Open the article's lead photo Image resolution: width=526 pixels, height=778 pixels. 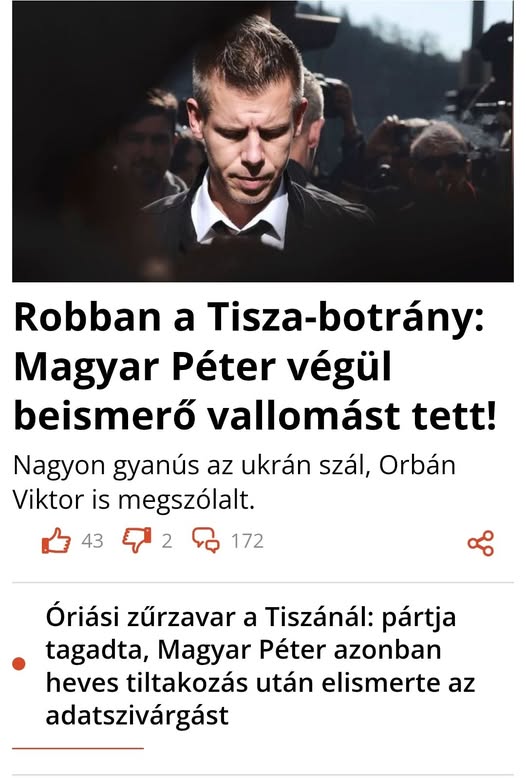263,141
